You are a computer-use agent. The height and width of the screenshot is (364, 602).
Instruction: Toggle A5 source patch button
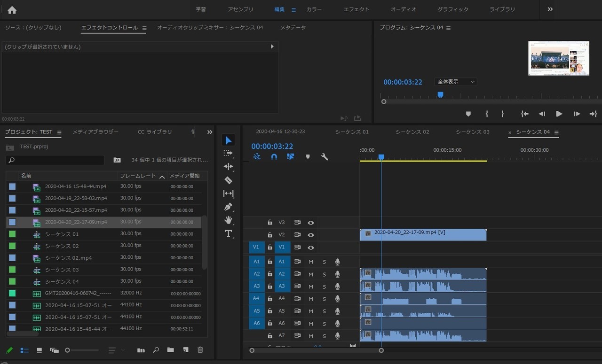click(257, 311)
